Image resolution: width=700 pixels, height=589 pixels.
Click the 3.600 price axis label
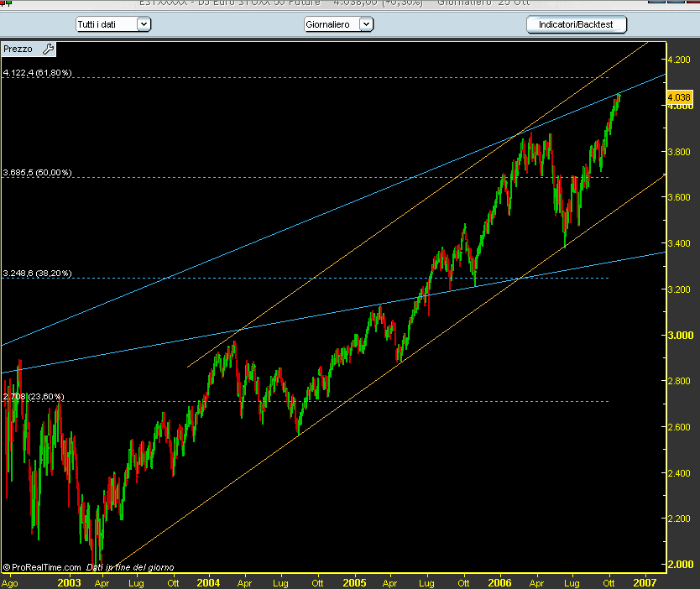coord(678,197)
